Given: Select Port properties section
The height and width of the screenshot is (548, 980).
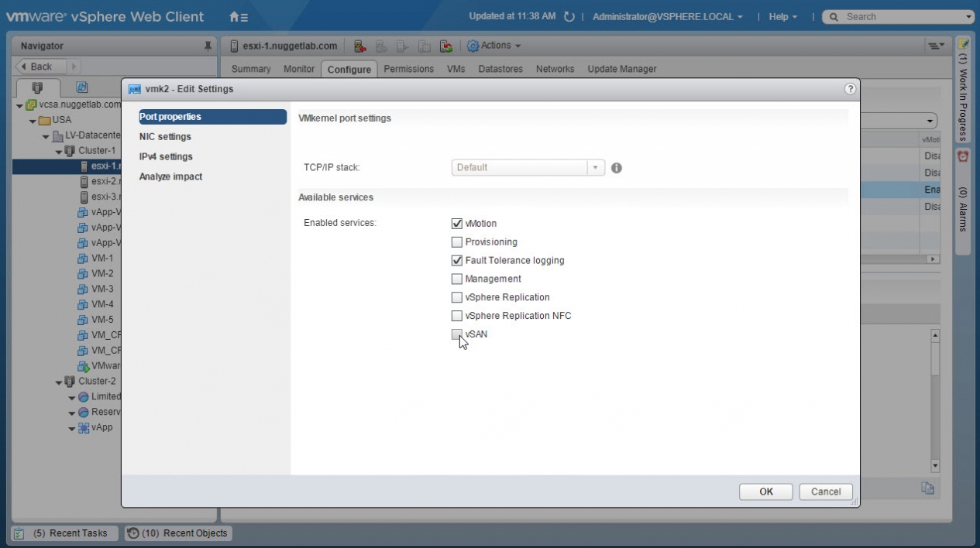Looking at the screenshot, I should coord(211,117).
